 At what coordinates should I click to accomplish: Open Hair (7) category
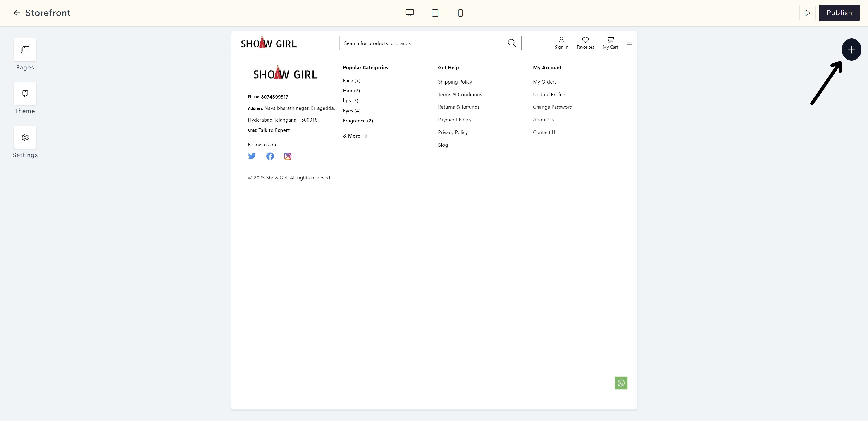click(x=351, y=91)
